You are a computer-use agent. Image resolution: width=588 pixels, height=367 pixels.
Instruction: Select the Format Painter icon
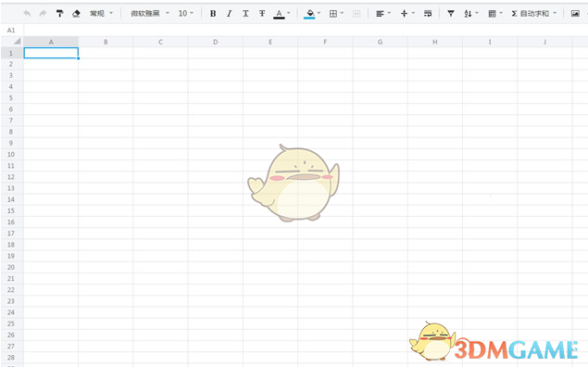coord(59,14)
